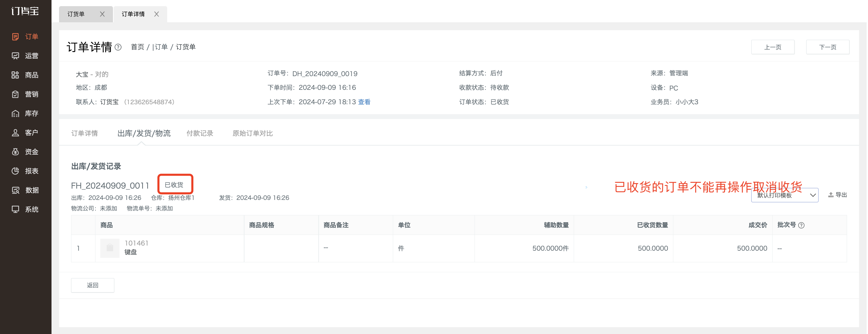Click the help icon beside 订单详情 title
868x334 pixels.
click(118, 47)
